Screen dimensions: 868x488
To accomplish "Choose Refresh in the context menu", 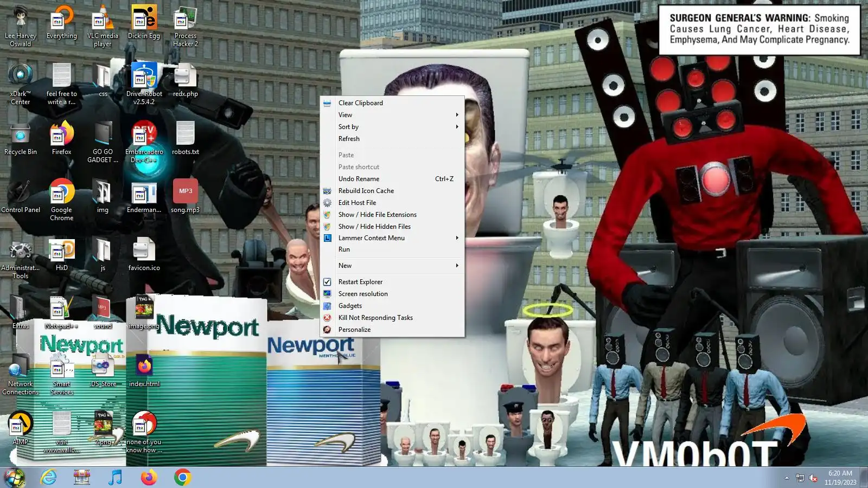I will [392, 139].
